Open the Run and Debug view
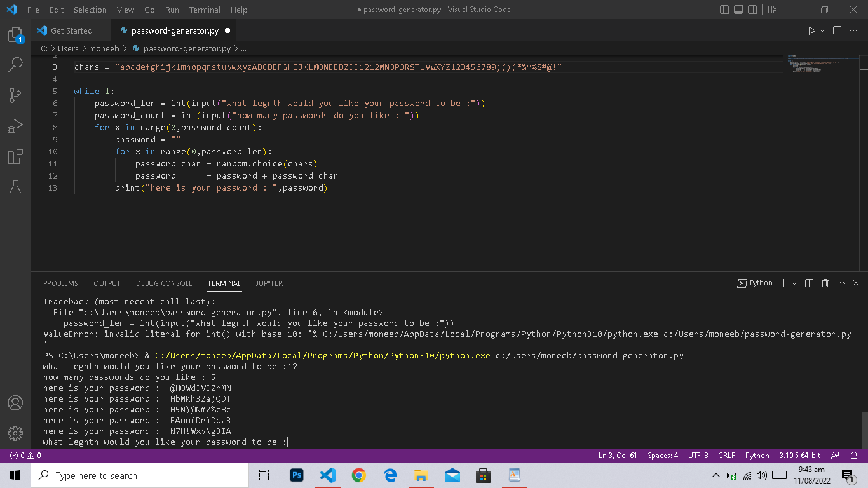 pyautogui.click(x=15, y=126)
